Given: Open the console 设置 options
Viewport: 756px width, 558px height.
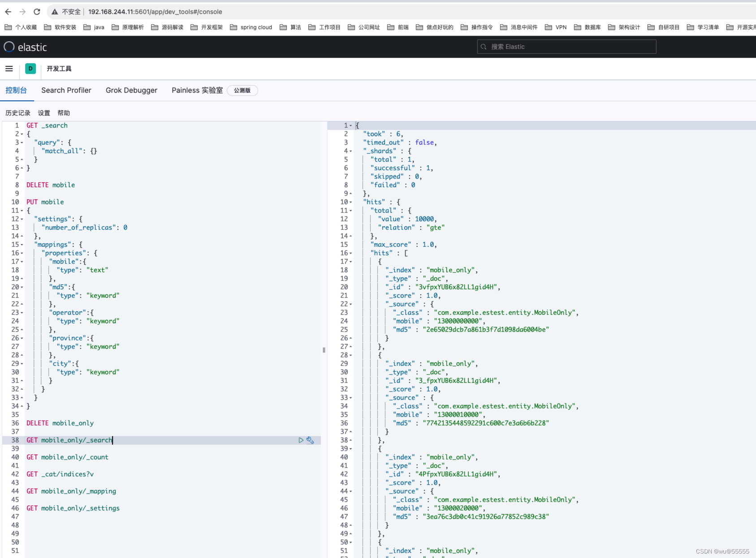Looking at the screenshot, I should (x=43, y=113).
